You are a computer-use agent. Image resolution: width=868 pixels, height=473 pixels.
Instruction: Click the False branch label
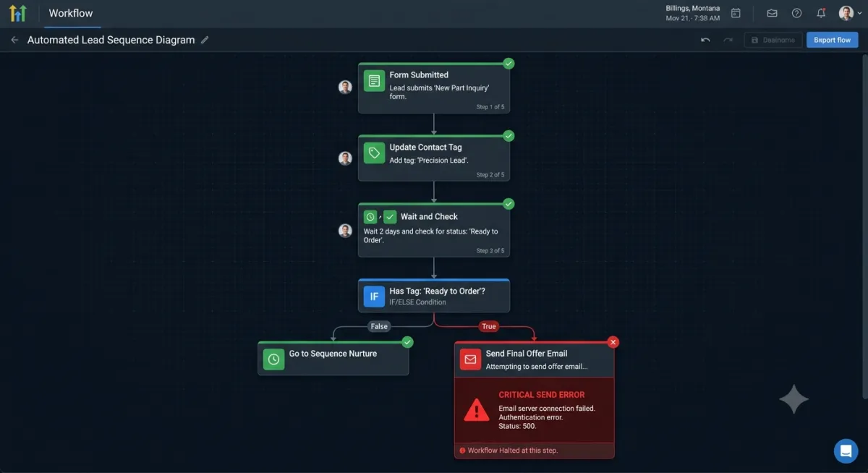(x=379, y=326)
